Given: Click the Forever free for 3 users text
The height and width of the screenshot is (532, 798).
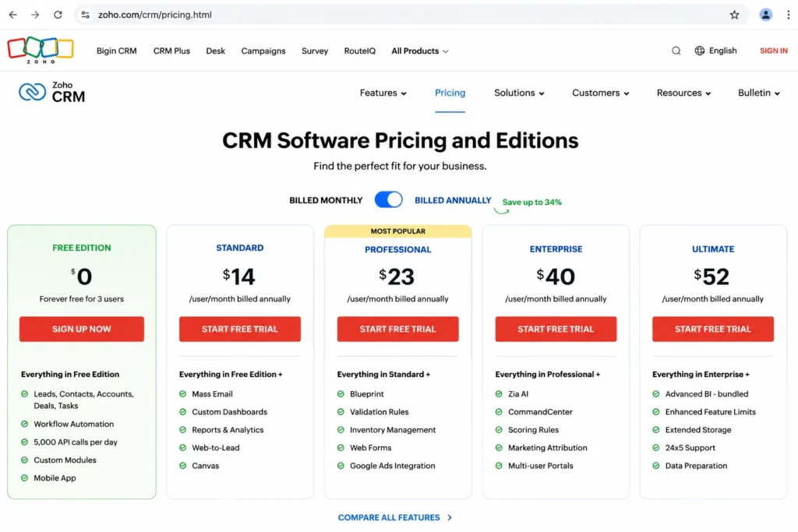Looking at the screenshot, I should click(x=81, y=298).
